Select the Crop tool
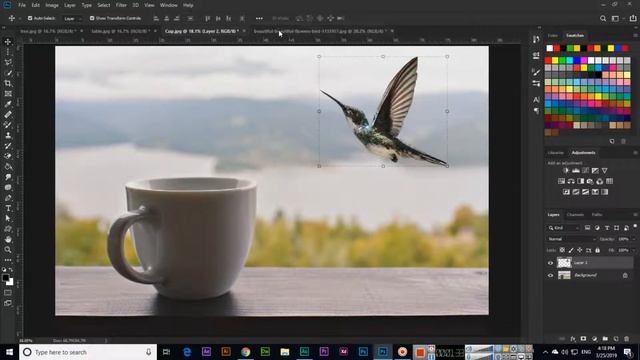The height and width of the screenshot is (360, 640). coord(8,83)
